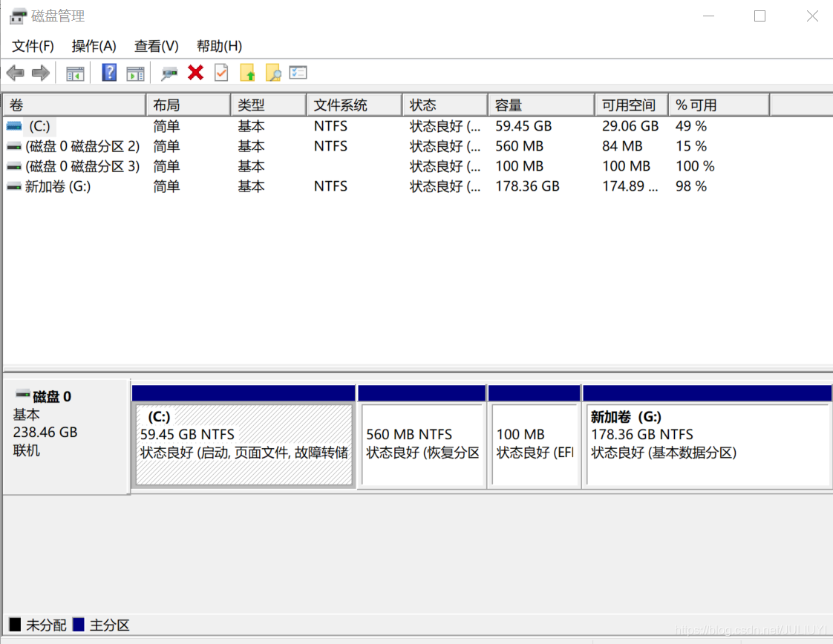Click the New Volume (G:) drive icon
Image resolution: width=833 pixels, height=644 pixels.
tap(14, 187)
